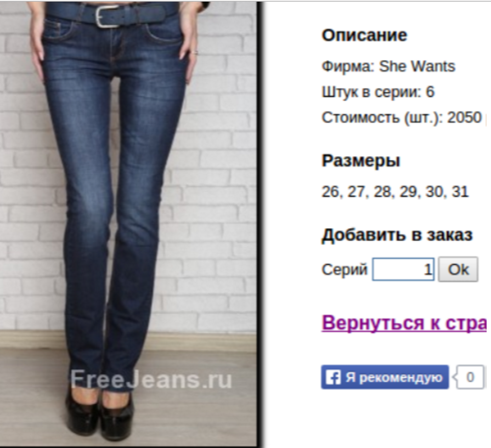Open the Вернуться к стра… link

coord(404,322)
